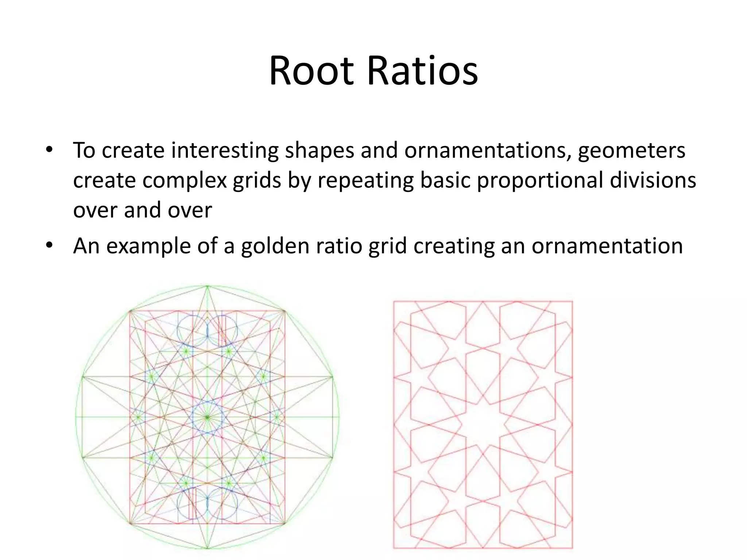Select the red ornamentation pattern image

pyautogui.click(x=483, y=424)
